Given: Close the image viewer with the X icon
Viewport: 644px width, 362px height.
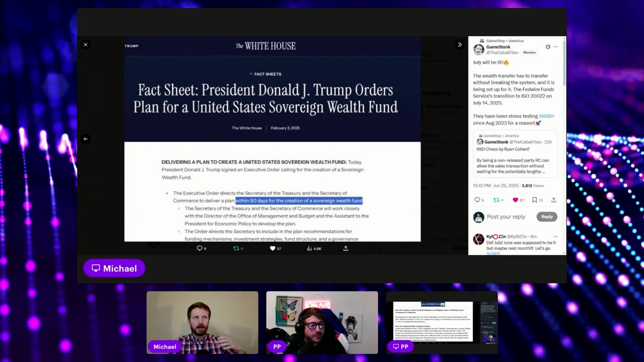Looking at the screenshot, I should (86, 45).
